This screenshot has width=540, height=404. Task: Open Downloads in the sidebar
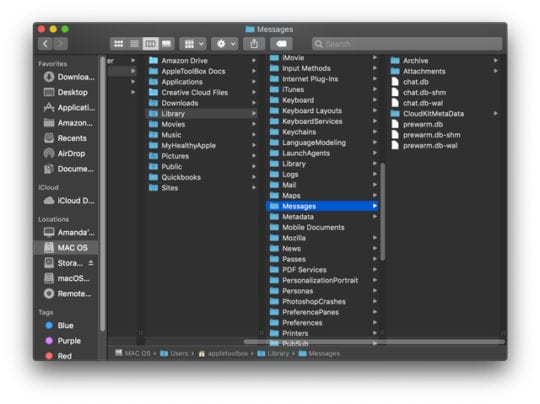[x=69, y=77]
